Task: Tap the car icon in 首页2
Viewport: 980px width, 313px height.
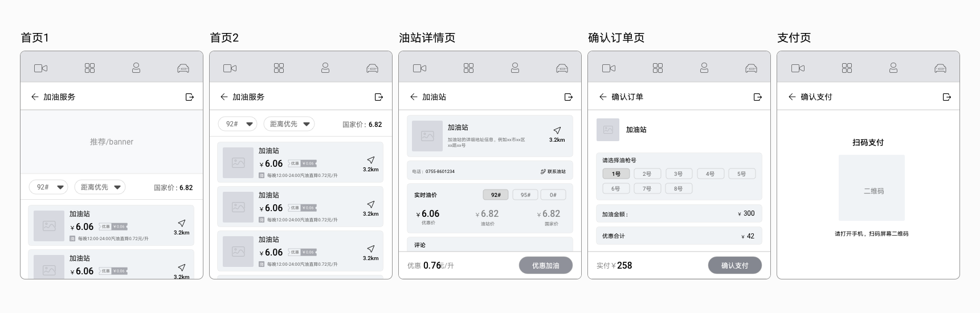Action: click(x=372, y=68)
